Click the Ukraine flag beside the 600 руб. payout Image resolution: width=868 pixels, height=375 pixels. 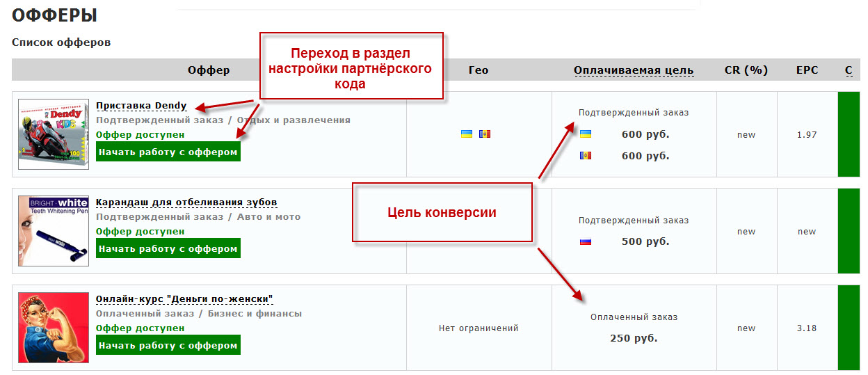point(586,134)
